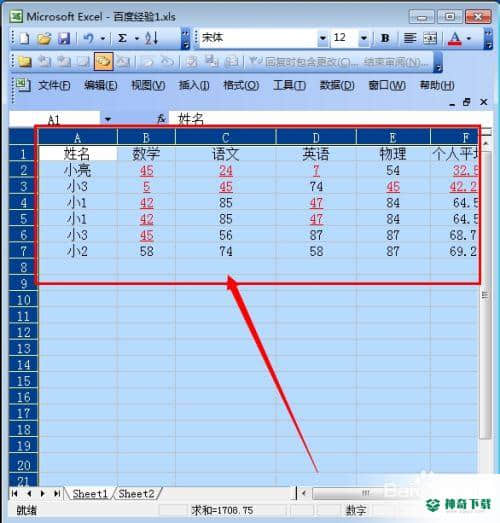The image size is (500, 523).
Task: Expand the font name dropdown
Action: pos(323,38)
